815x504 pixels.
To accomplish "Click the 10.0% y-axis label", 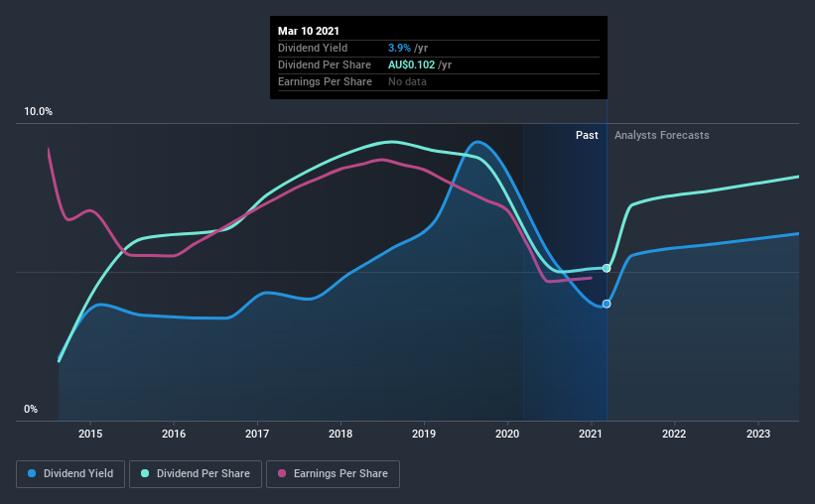I will (38, 112).
